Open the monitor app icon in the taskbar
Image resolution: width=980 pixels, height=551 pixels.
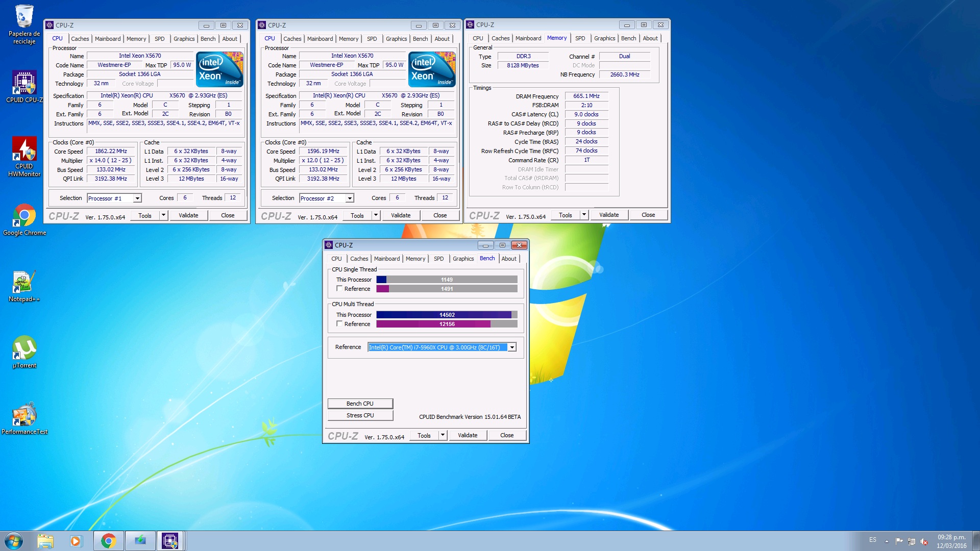[140, 541]
